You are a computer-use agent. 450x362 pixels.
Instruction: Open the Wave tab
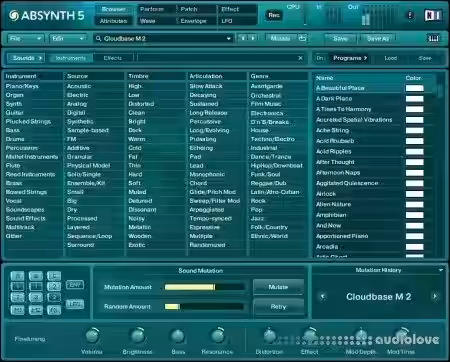tap(155, 21)
